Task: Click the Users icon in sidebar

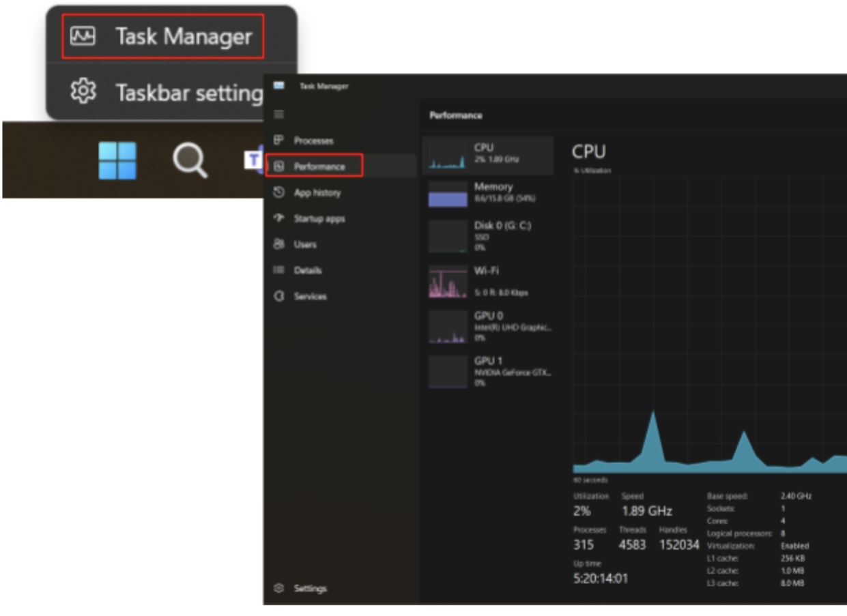Action: (278, 244)
